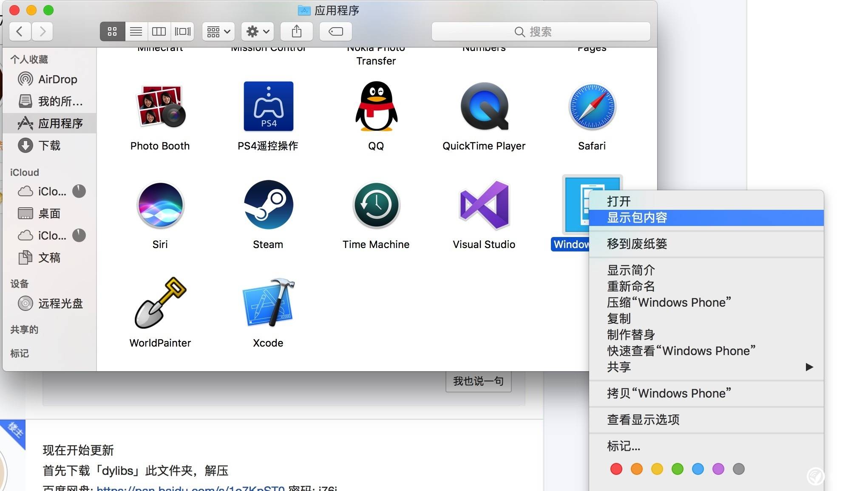868x491 pixels.
Task: Choose 拷贝“Windows Phone” menu item
Action: 706,393
